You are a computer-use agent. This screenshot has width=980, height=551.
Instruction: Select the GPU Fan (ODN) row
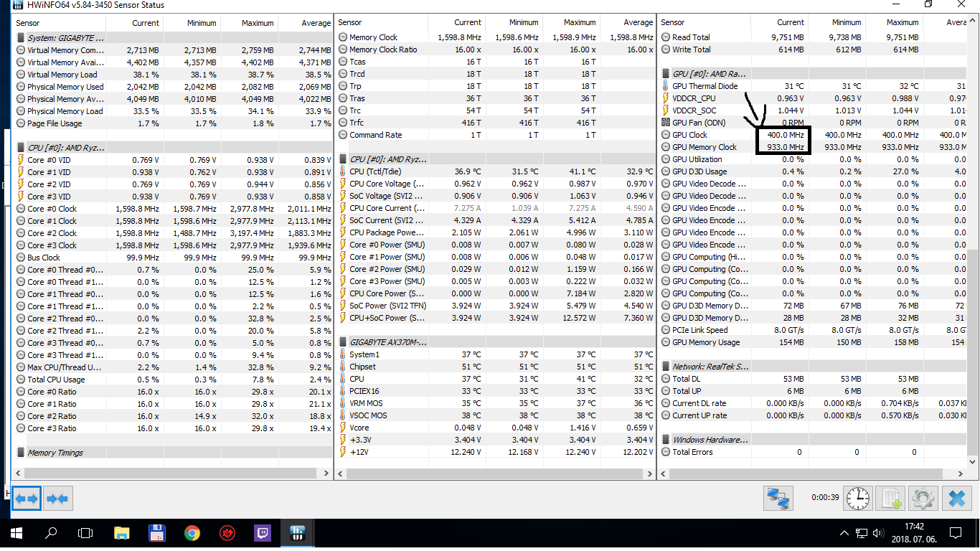(x=813, y=123)
